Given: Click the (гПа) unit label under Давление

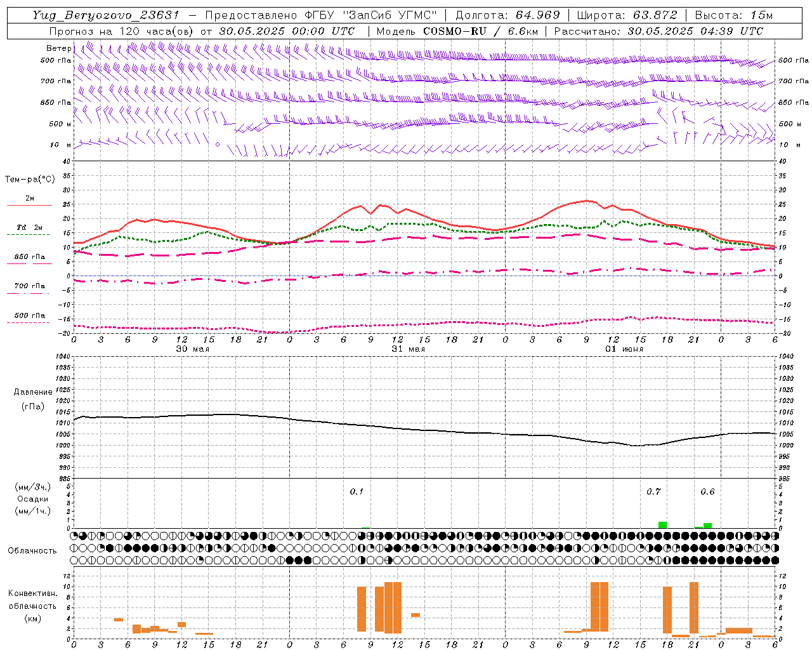Looking at the screenshot, I should tap(33, 407).
